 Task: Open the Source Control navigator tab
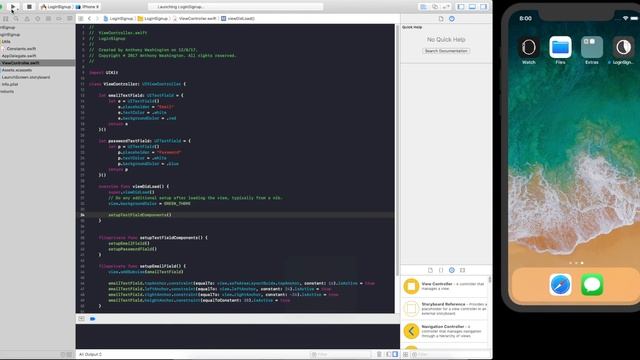[x=6, y=19]
